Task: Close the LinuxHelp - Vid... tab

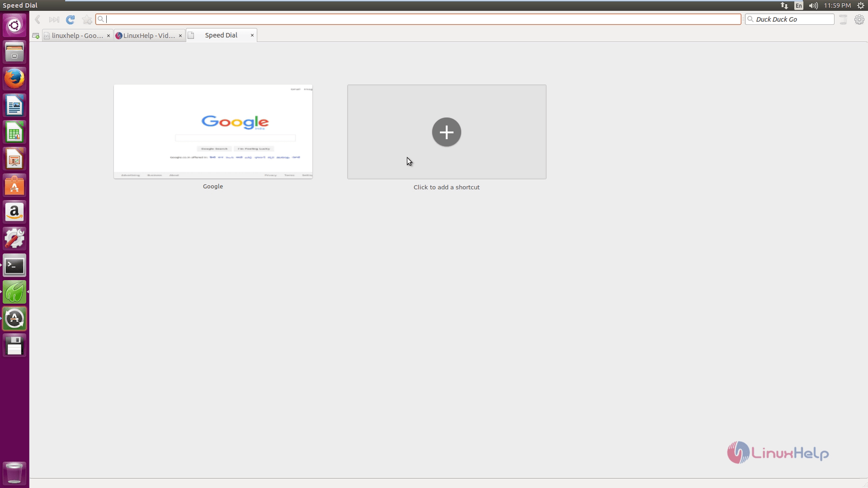Action: (x=180, y=35)
